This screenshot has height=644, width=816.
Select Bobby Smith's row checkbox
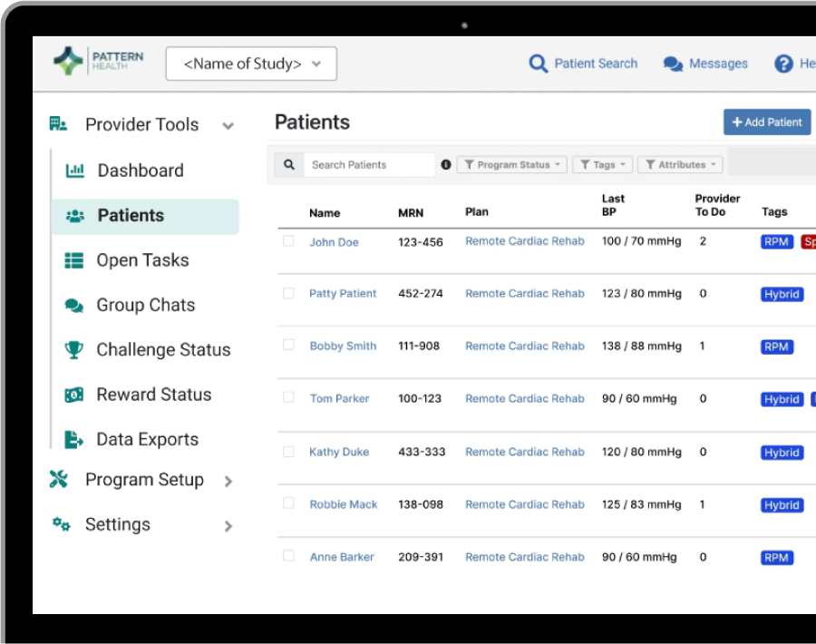tap(288, 346)
